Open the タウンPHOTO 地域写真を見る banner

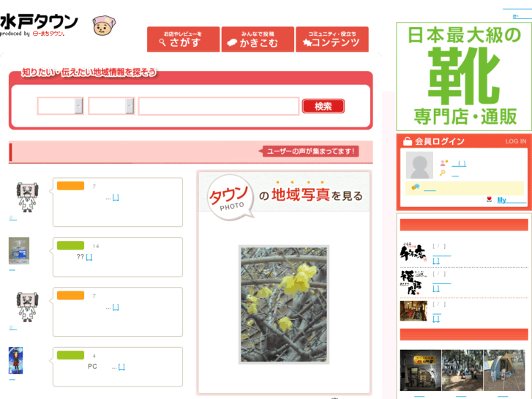(285, 195)
